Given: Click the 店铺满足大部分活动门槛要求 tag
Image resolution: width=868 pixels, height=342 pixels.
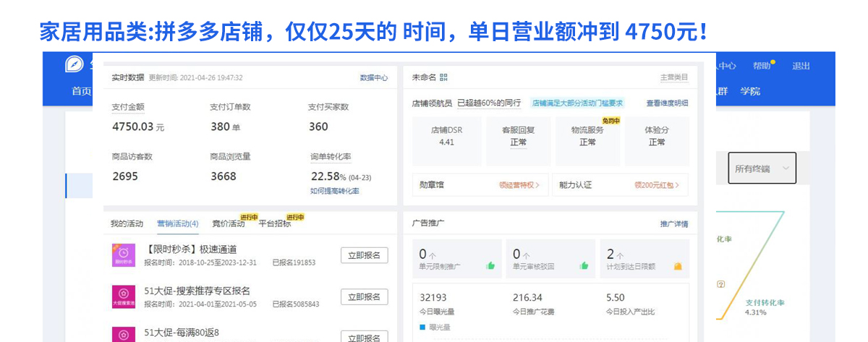Looking at the screenshot, I should 577,103.
